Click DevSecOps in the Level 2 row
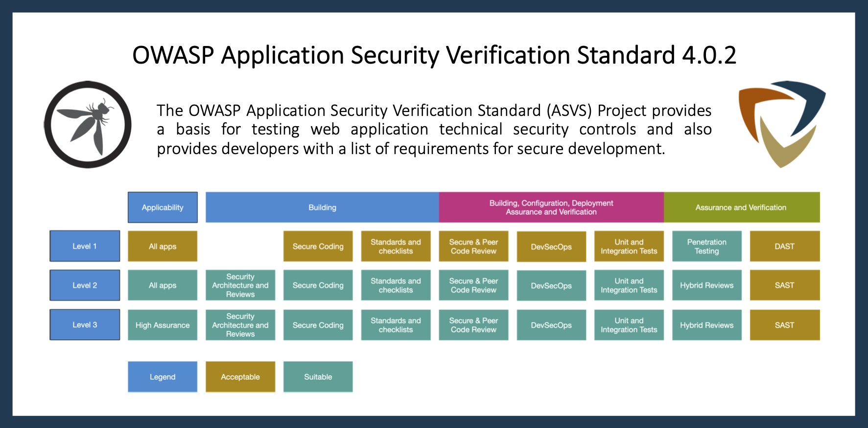868x428 pixels. coord(551,286)
